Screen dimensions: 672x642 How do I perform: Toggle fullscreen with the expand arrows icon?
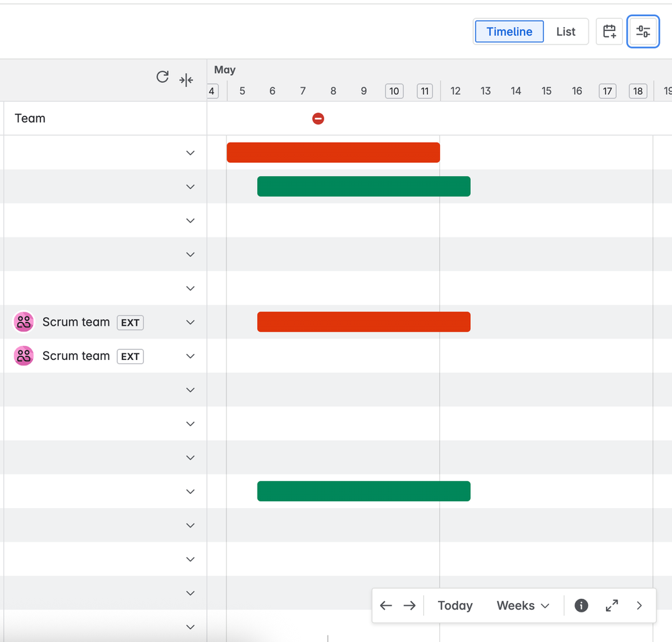click(611, 605)
